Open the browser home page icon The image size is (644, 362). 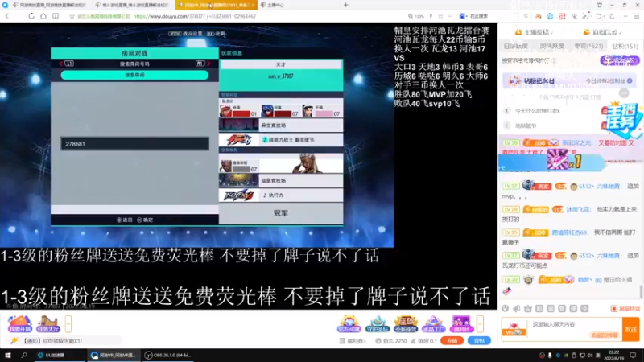(x=43, y=16)
